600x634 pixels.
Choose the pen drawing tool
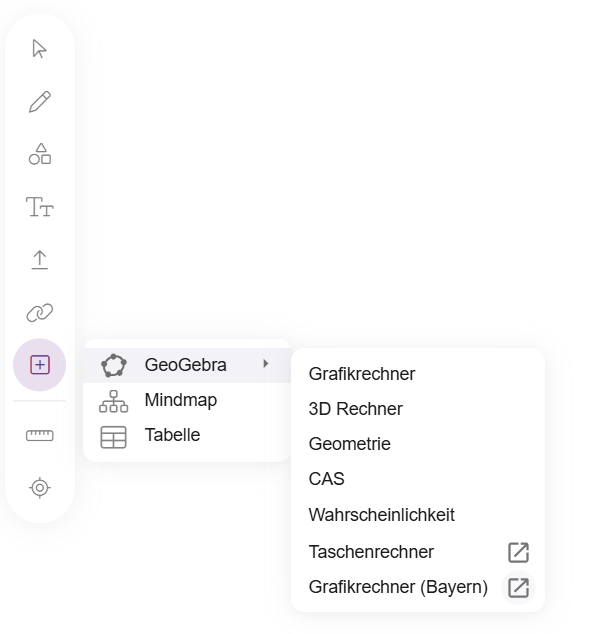tap(39, 101)
